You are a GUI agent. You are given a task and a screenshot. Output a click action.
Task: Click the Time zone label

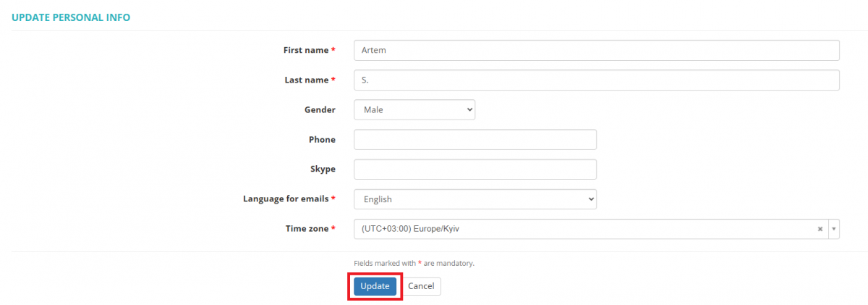tap(310, 228)
